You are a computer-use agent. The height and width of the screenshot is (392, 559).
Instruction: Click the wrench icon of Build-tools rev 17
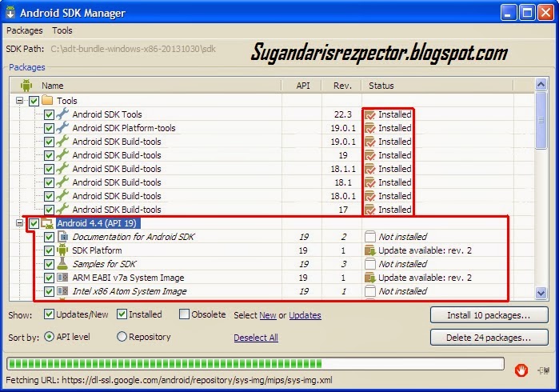(62, 209)
